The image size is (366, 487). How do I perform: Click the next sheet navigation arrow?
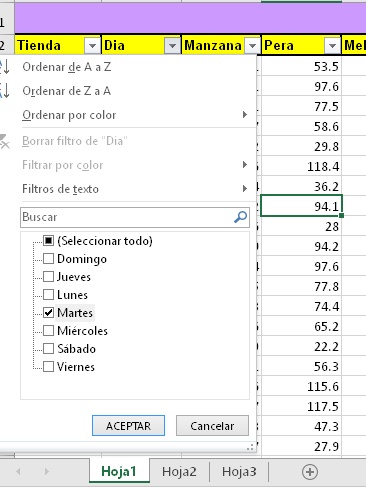pyautogui.click(x=46, y=472)
